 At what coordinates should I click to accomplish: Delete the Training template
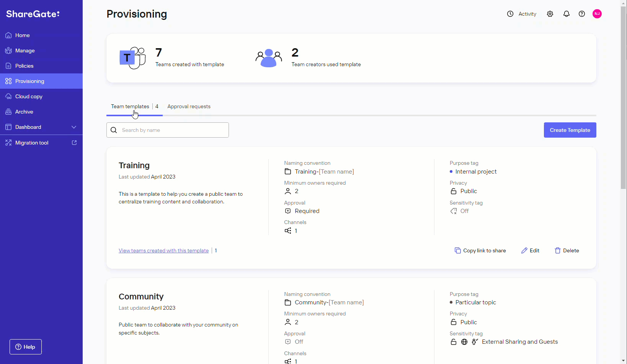click(567, 250)
